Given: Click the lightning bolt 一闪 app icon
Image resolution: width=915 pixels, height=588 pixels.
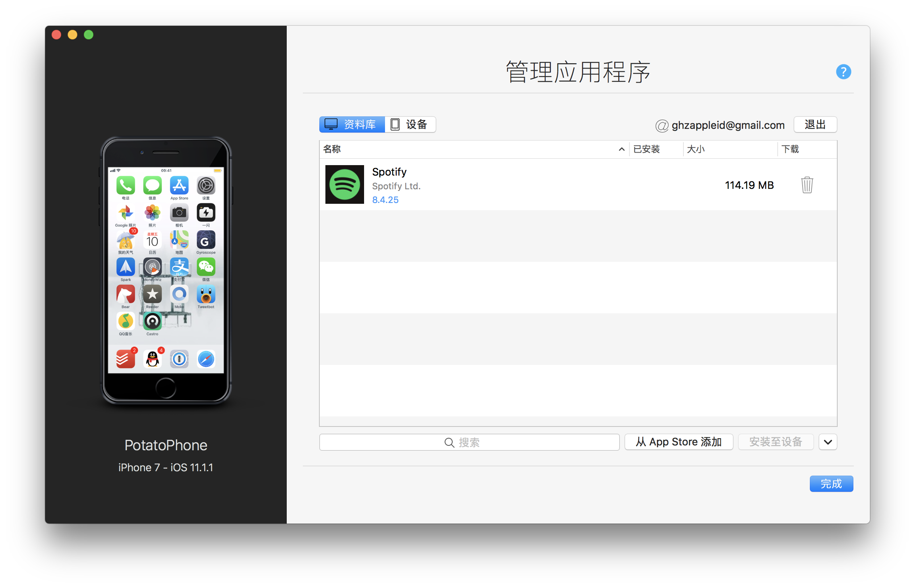Looking at the screenshot, I should 206,213.
